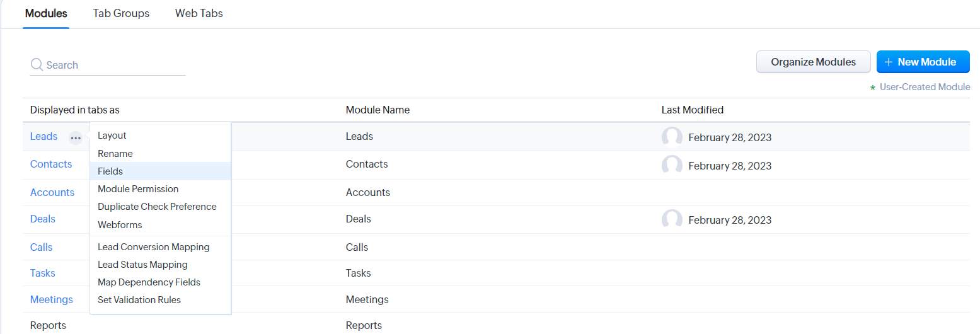Click the Meetings module link

tap(52, 300)
